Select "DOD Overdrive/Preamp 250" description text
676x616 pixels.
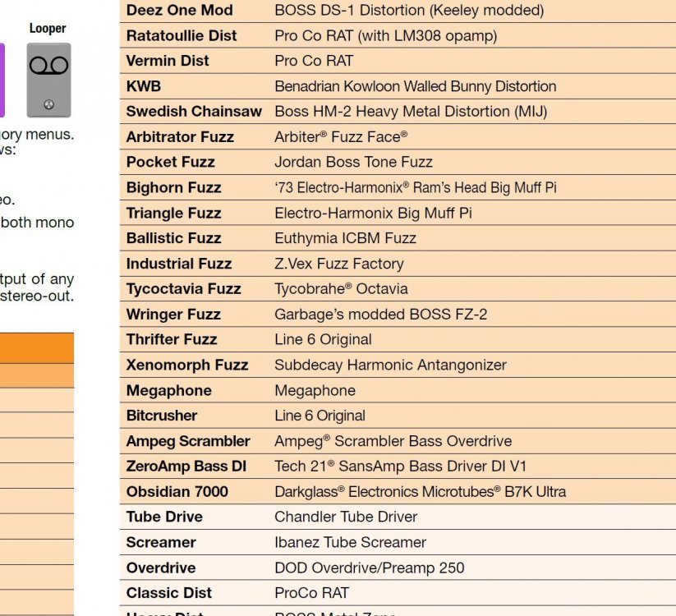[x=369, y=568]
